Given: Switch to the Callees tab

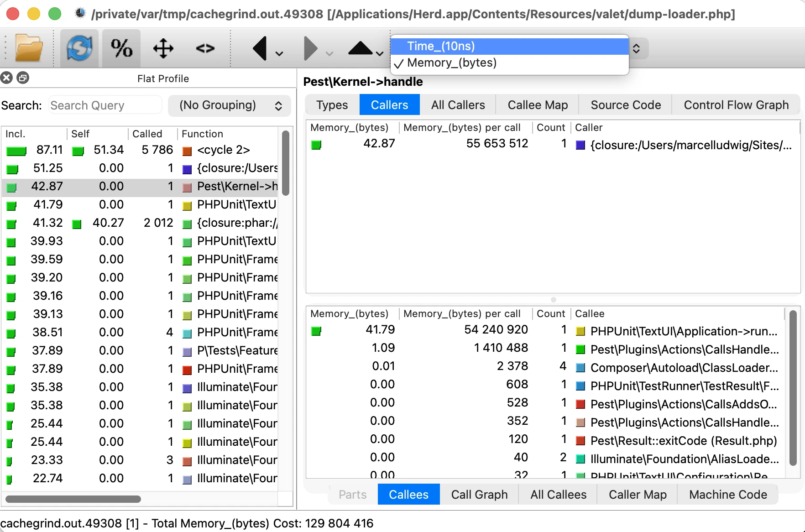Looking at the screenshot, I should 409,495.
